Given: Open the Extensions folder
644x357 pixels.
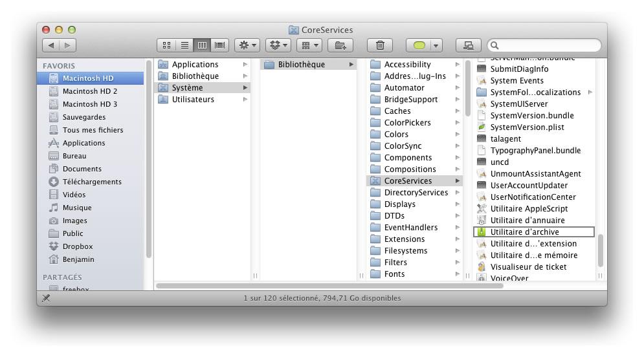Looking at the screenshot, I should 415,239.
